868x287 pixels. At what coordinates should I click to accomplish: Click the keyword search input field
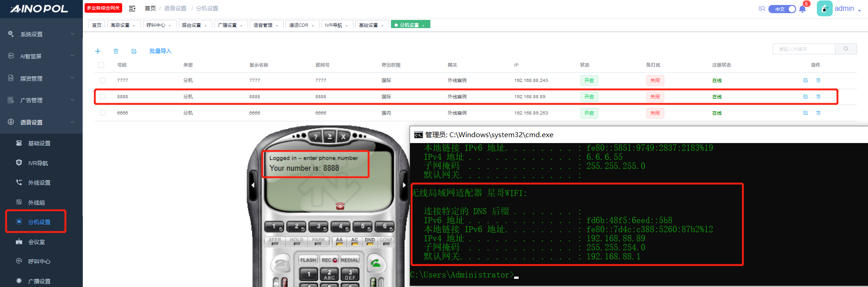point(804,49)
